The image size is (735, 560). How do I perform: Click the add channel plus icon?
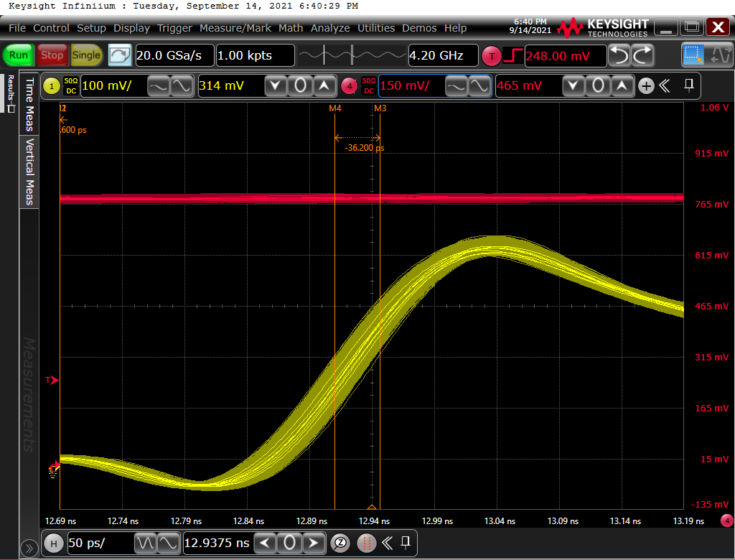pos(646,86)
